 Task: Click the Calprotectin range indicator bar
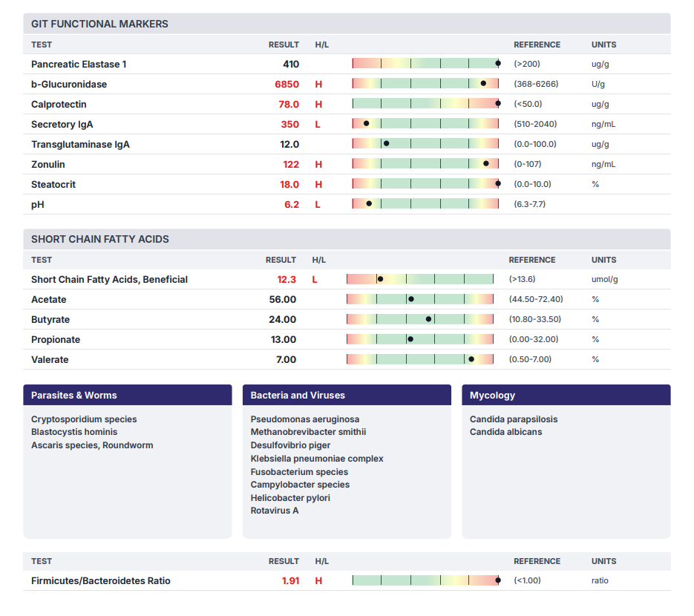point(425,104)
